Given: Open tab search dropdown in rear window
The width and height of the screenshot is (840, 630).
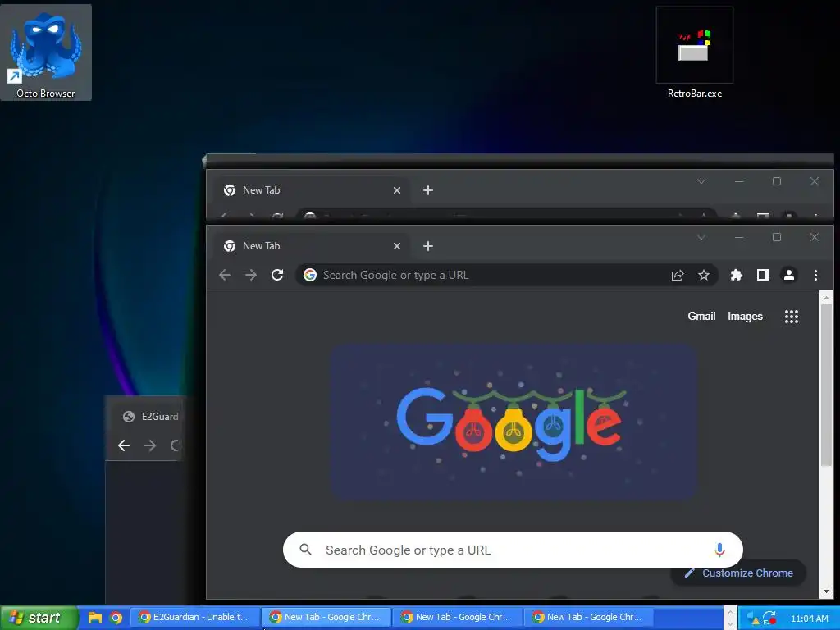Looking at the screenshot, I should coord(701,181).
